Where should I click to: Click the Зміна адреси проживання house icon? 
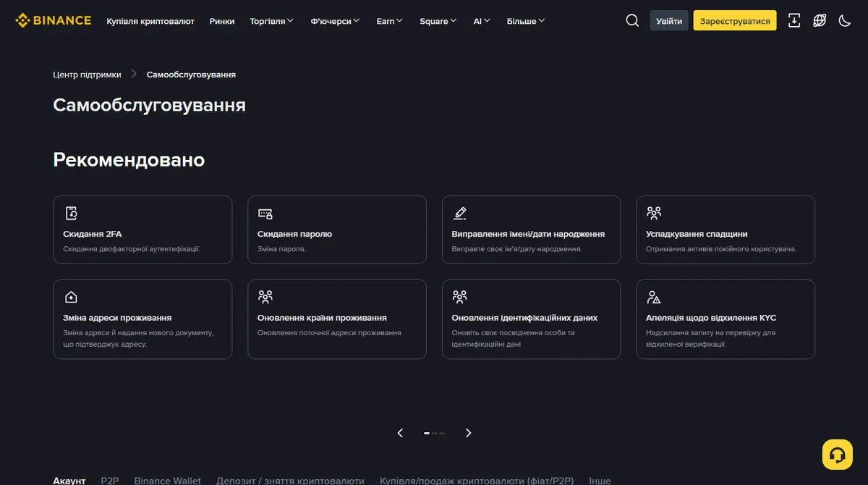coord(71,297)
